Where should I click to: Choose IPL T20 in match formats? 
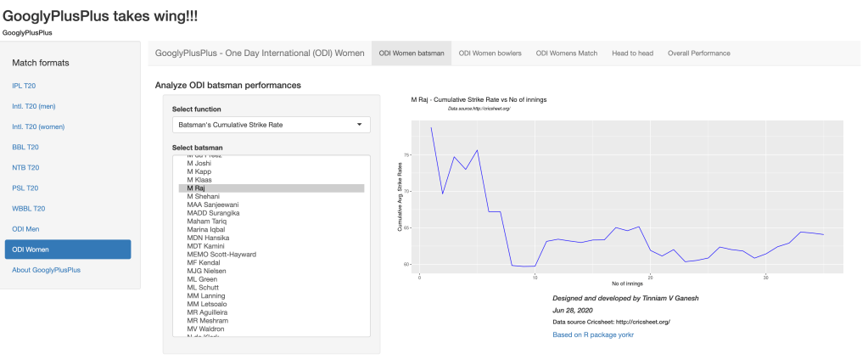coord(24,86)
